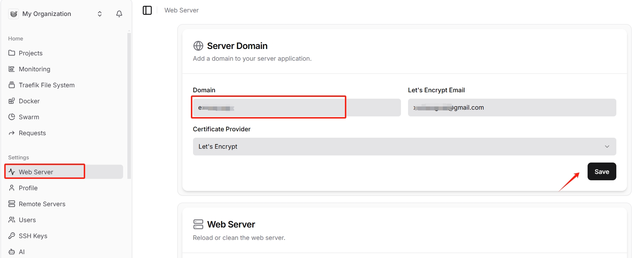Save the server domain settings
This screenshot has width=644, height=258.
tap(601, 171)
